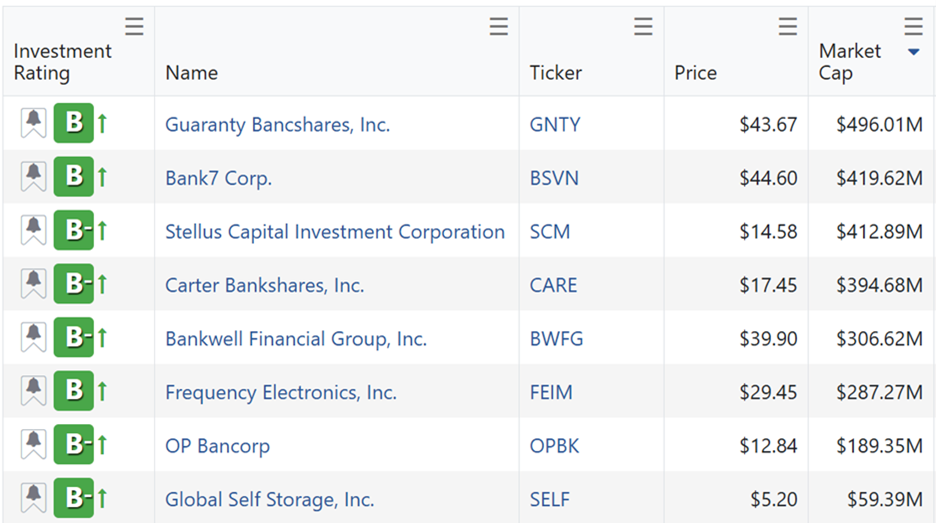Open the Investment Rating column menu
This screenshot has width=936, height=523.
pos(134,26)
